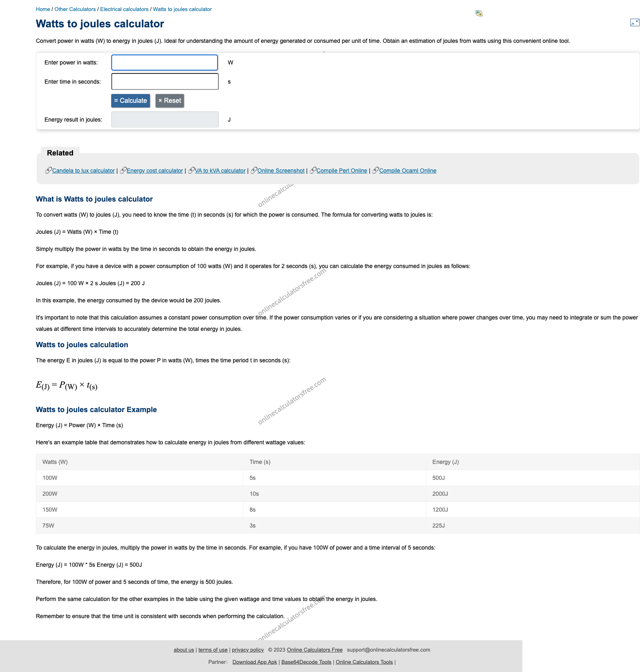Click the energy result in joules field
The height and width of the screenshot is (672, 640).
[x=165, y=120]
